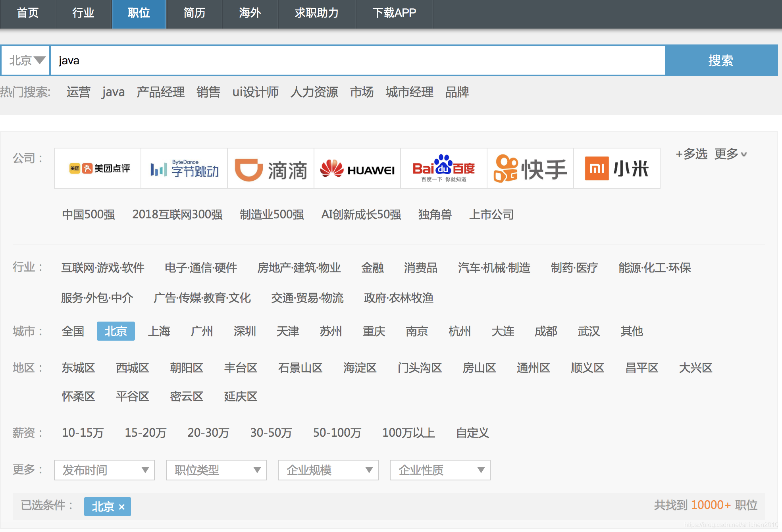The height and width of the screenshot is (532, 782).
Task: Select city 其他
Action: (x=632, y=331)
